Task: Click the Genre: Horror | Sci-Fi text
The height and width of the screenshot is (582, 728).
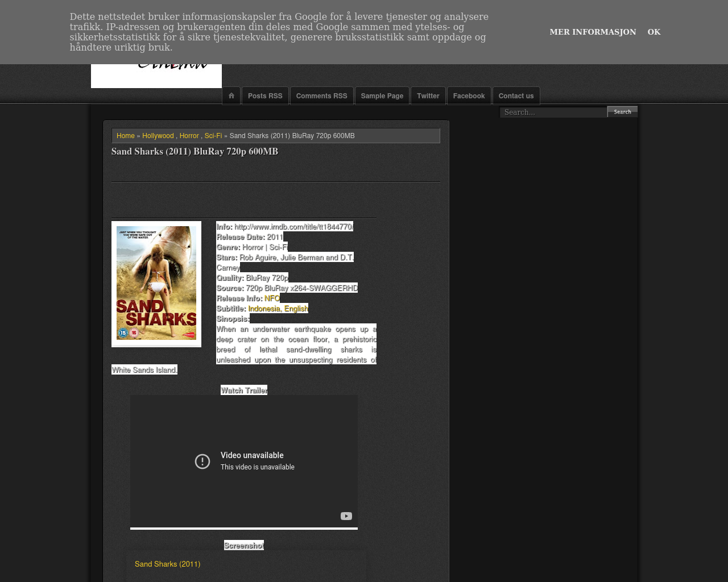Action: 252,247
